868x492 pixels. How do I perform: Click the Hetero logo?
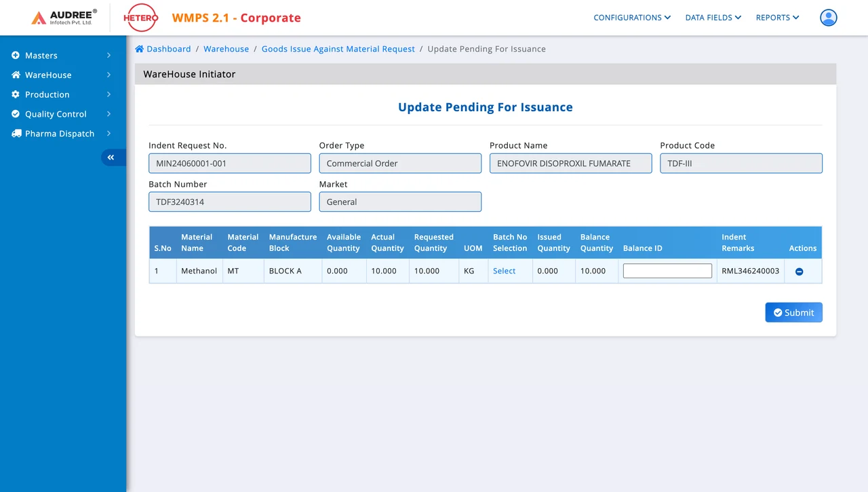140,18
